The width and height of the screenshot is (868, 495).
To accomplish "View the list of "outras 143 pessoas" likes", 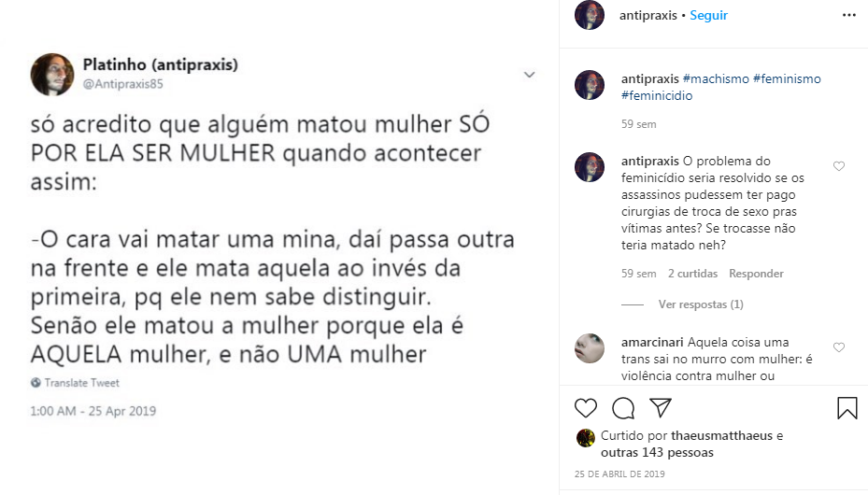I will click(x=657, y=453).
